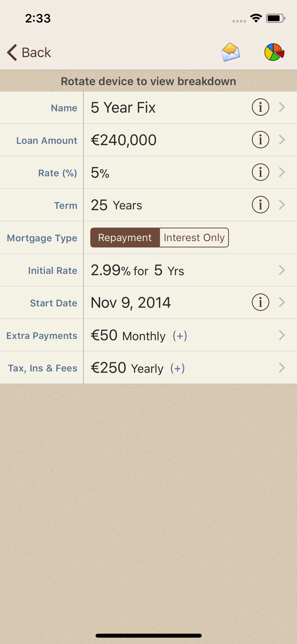
Task: Edit the €240,000 loan amount value
Action: tap(124, 140)
